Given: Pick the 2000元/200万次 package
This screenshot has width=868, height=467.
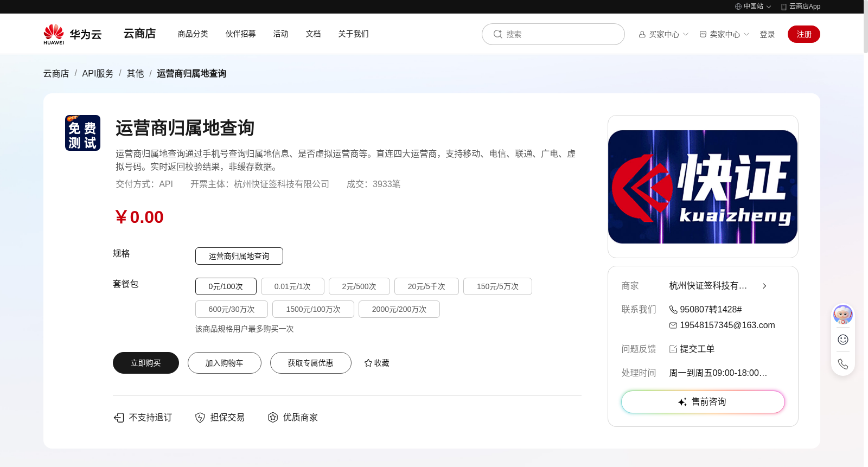Looking at the screenshot, I should 399,309.
